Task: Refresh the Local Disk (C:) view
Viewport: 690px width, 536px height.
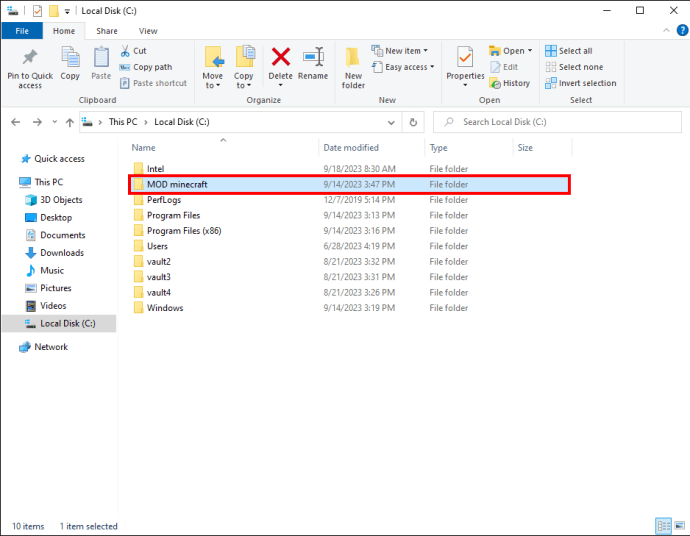Action: point(413,122)
